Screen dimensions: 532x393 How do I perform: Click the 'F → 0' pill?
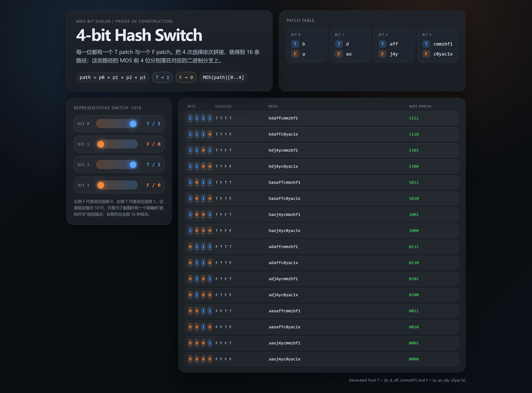point(186,77)
